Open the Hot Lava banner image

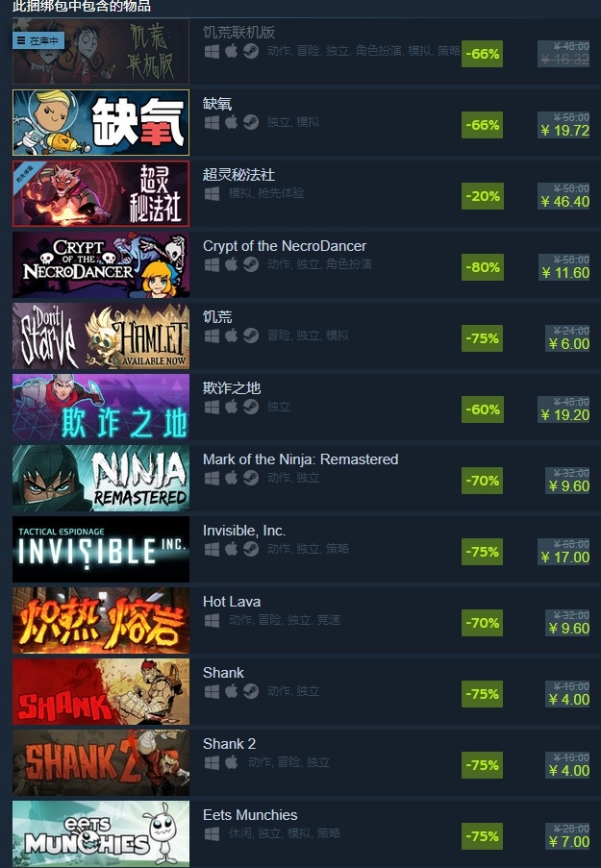click(101, 620)
